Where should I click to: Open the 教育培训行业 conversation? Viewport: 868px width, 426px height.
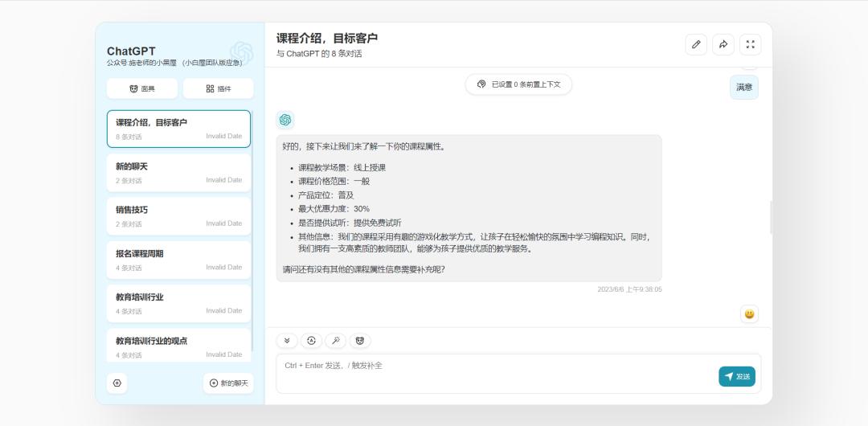click(178, 304)
